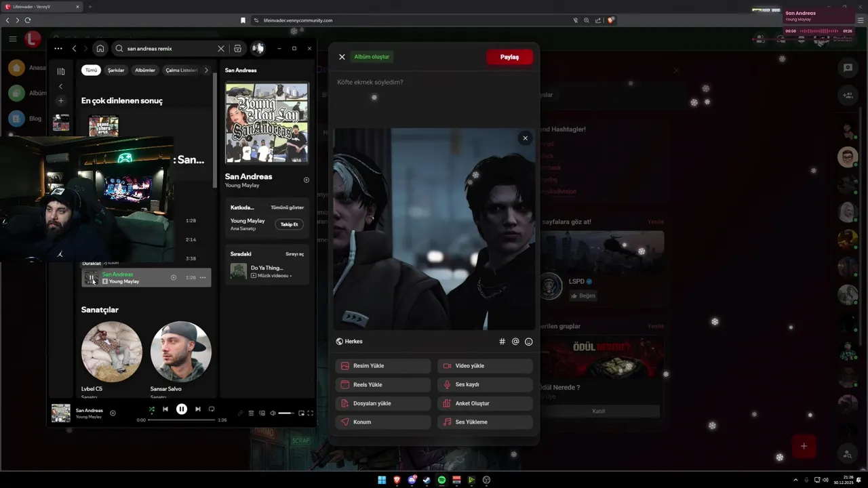Open the Spotify Home icon
Image resolution: width=868 pixels, height=488 pixels.
coord(100,49)
